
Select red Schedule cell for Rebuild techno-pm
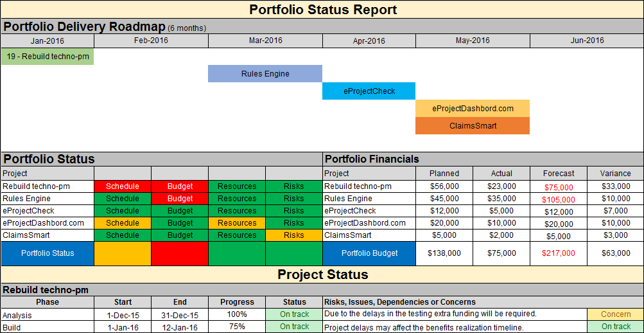tap(123, 186)
